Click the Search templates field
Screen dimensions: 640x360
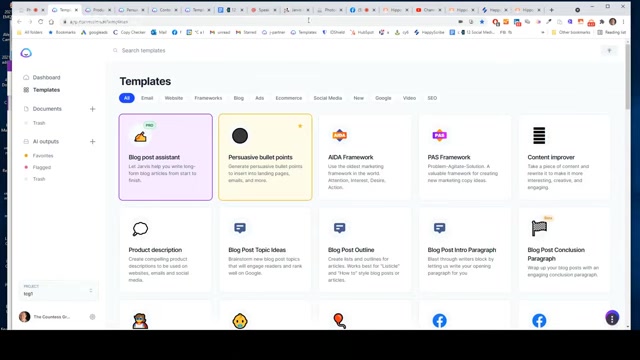tap(143, 50)
